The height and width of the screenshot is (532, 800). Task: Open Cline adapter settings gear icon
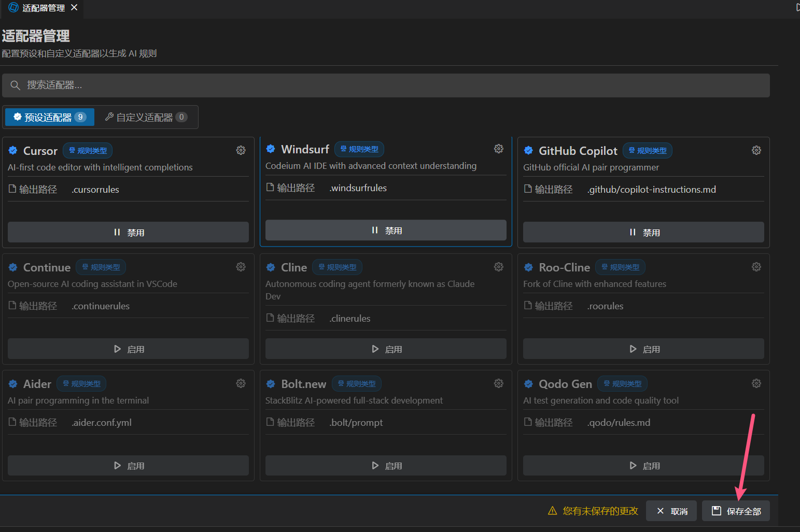[x=498, y=267]
